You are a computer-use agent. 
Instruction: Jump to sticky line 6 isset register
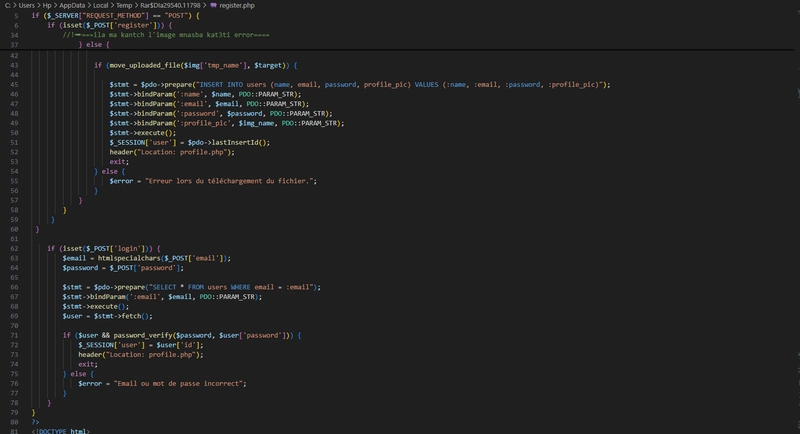point(110,25)
